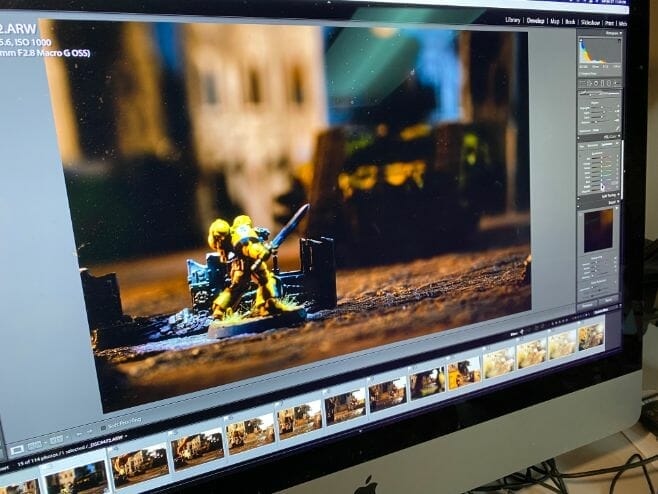Screen dimensions: 658x494
Task: Toggle the Detail preview disclosure triangle
Action: pyautogui.click(x=616, y=208)
